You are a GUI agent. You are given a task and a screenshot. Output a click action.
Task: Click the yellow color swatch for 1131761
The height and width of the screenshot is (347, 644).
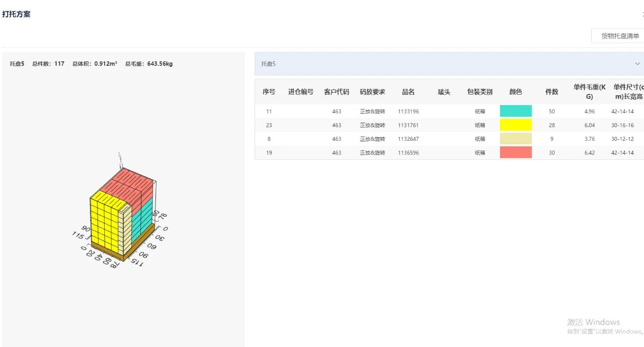click(516, 125)
